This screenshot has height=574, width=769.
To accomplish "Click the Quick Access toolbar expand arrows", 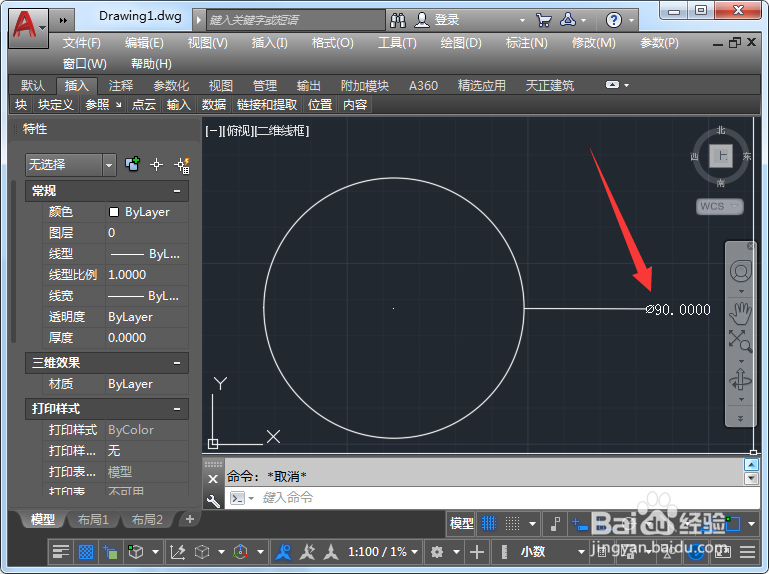I will pyautogui.click(x=63, y=20).
